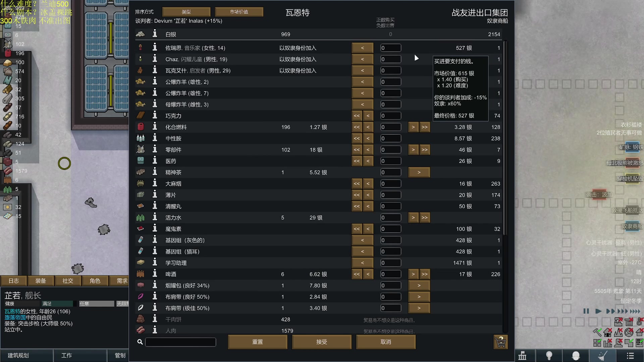Open info icon for 巧克力 row
This screenshot has height=362, width=644.
[x=155, y=116]
